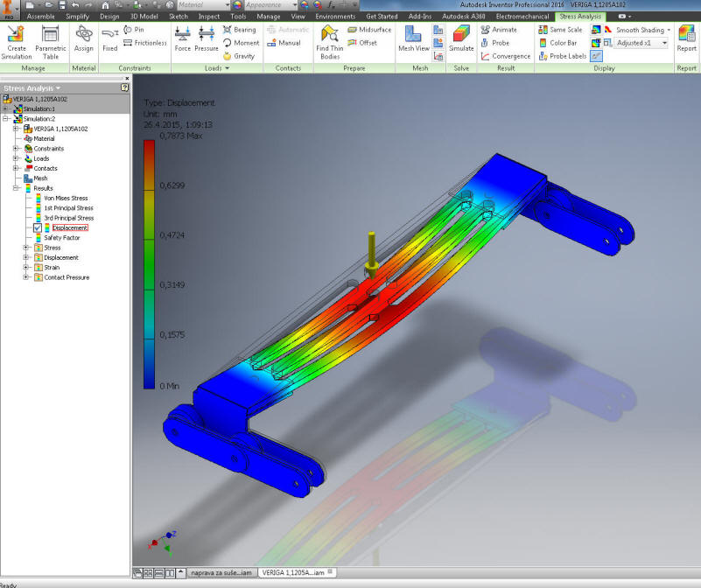The image size is (701, 588).
Task: Select the Fixed constraint tool
Action: [x=109, y=38]
